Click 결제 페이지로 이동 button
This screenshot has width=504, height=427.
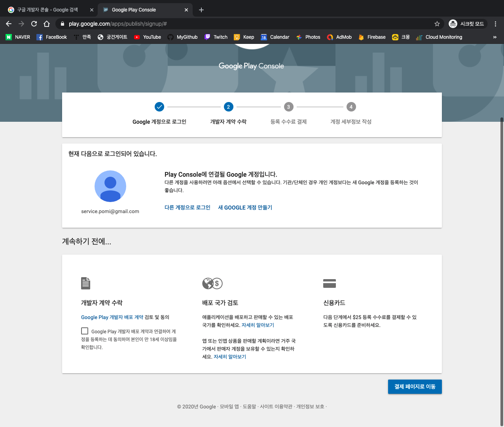[x=415, y=387]
